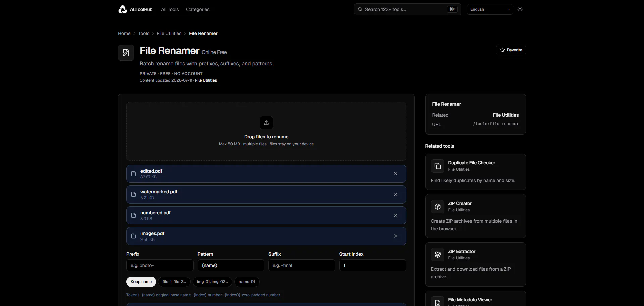Select the img-01, img-02 preset

click(212, 282)
